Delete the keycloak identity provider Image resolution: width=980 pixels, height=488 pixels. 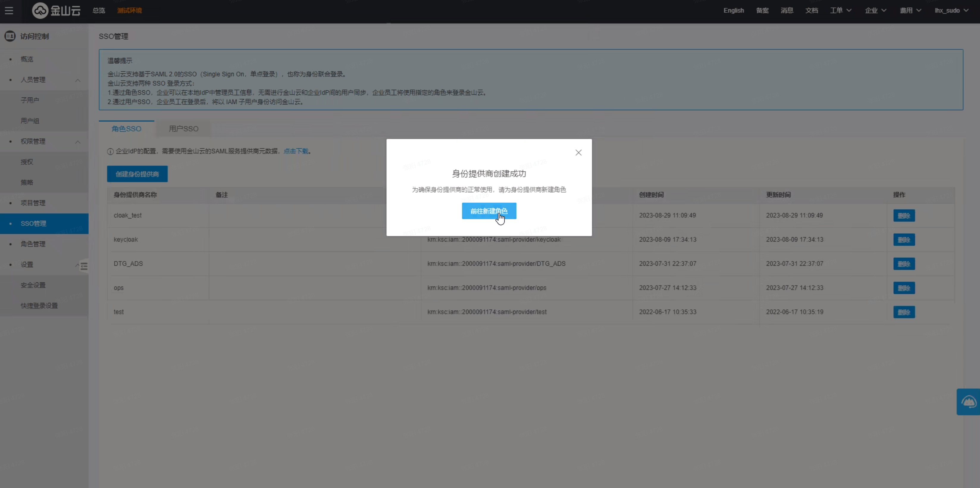coord(904,240)
